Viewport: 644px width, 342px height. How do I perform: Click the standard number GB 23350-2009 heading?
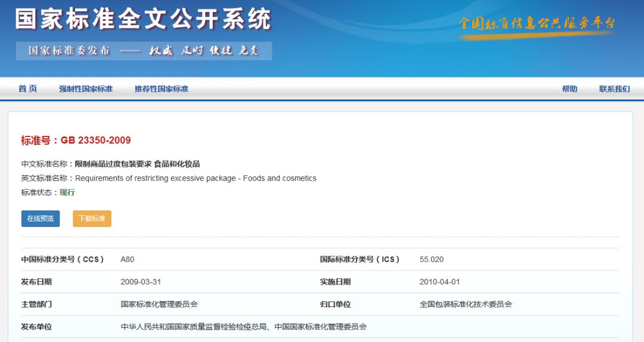click(x=76, y=141)
